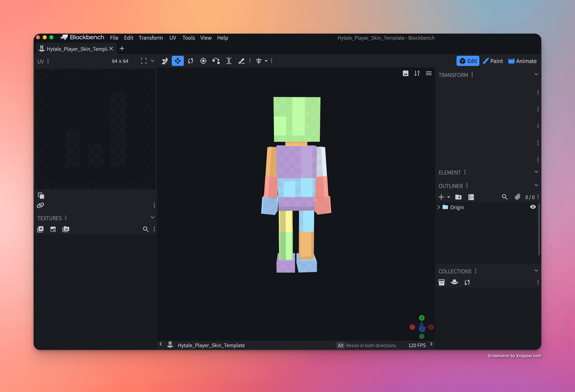Select the Pivot tool

[203, 61]
